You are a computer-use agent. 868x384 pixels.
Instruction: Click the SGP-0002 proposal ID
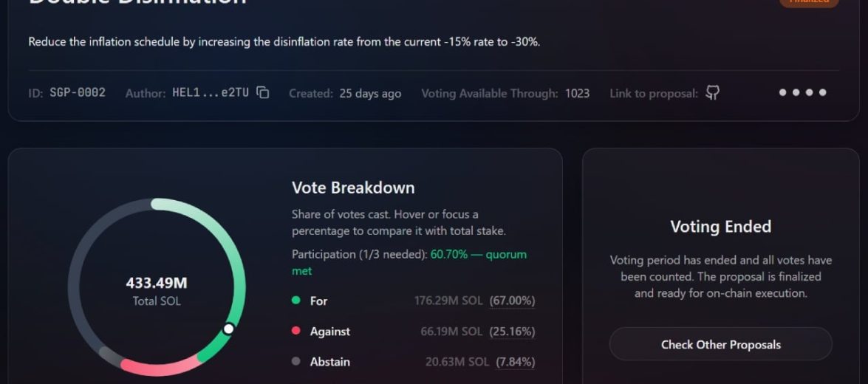point(78,93)
